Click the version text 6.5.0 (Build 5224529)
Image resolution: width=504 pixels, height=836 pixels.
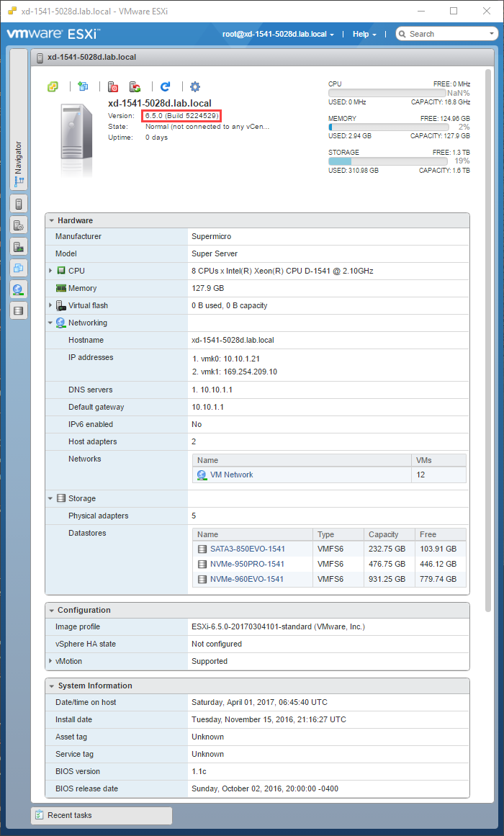[x=182, y=116]
